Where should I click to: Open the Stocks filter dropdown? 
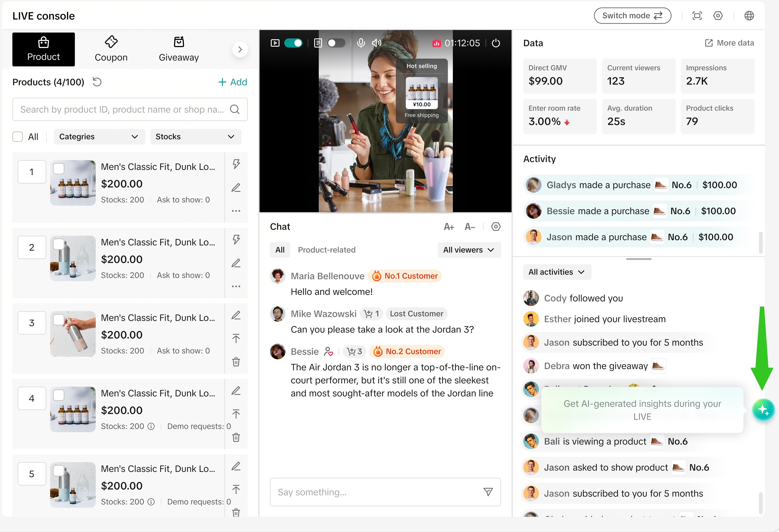[x=196, y=137]
